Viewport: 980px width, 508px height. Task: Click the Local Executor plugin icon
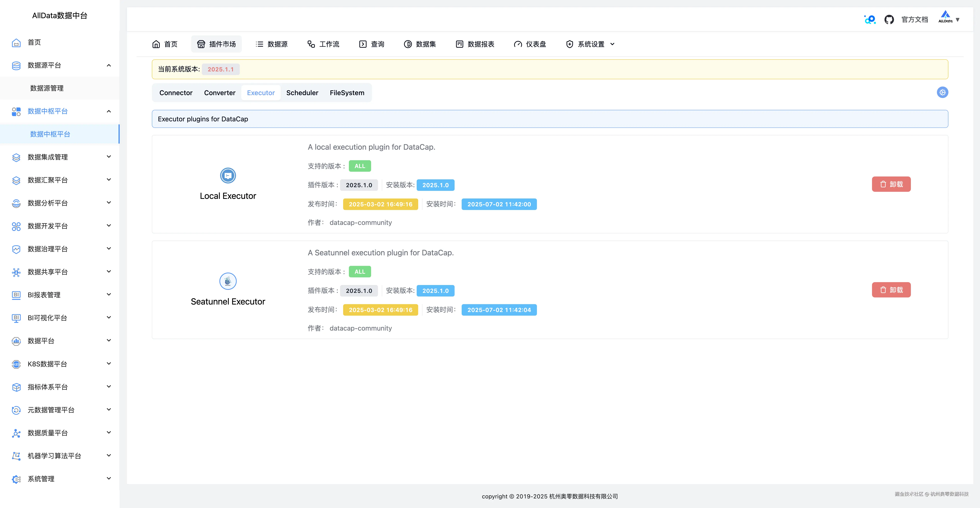pyautogui.click(x=228, y=176)
